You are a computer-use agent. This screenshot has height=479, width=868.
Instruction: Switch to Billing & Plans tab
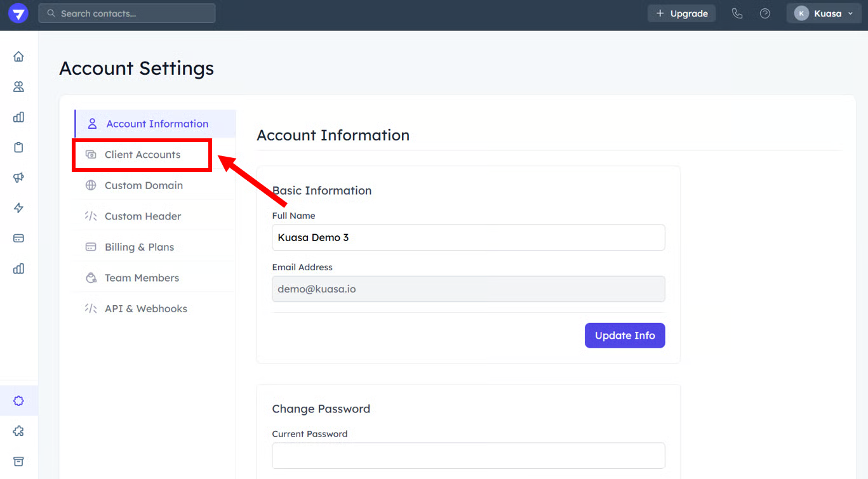(x=139, y=247)
